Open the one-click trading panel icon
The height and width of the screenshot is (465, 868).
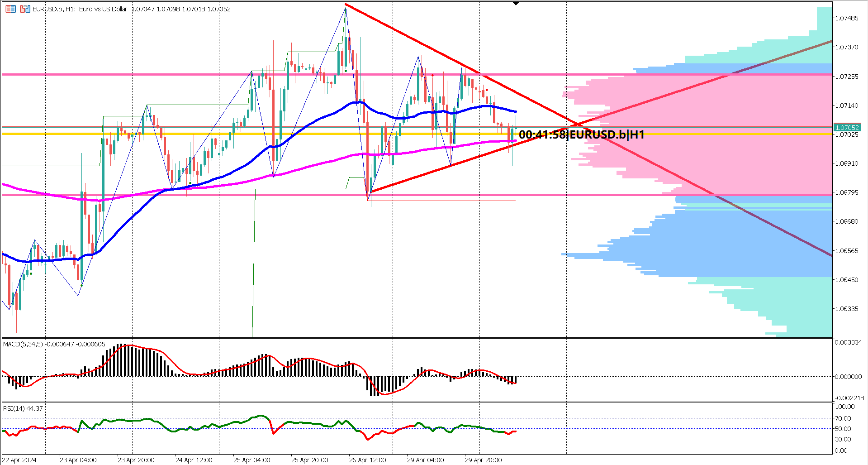(x=25, y=9)
